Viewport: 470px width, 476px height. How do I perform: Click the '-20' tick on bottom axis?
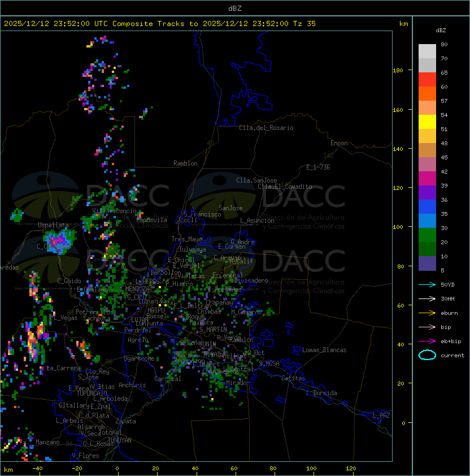[77, 469]
